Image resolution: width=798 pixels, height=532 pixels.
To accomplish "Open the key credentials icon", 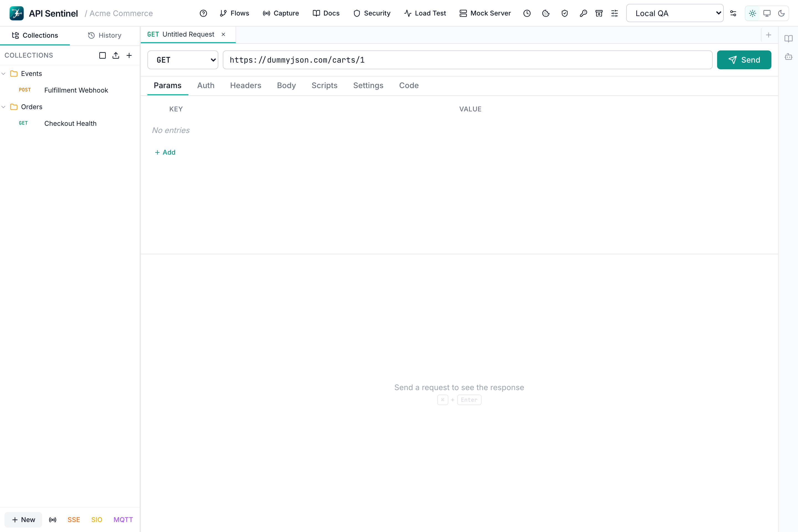I will point(583,13).
